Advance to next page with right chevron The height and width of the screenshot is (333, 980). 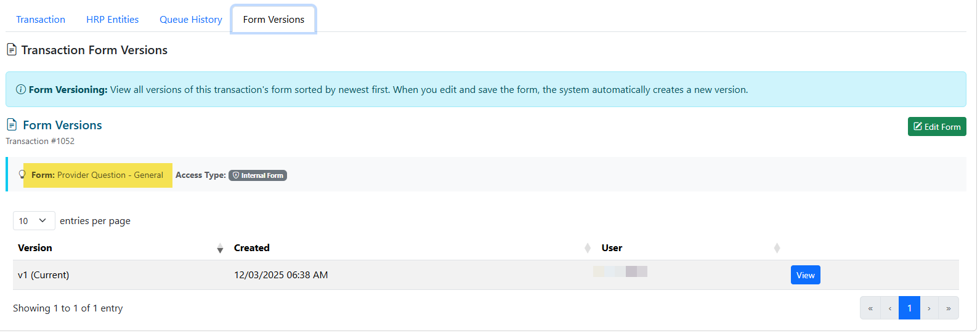pyautogui.click(x=929, y=308)
